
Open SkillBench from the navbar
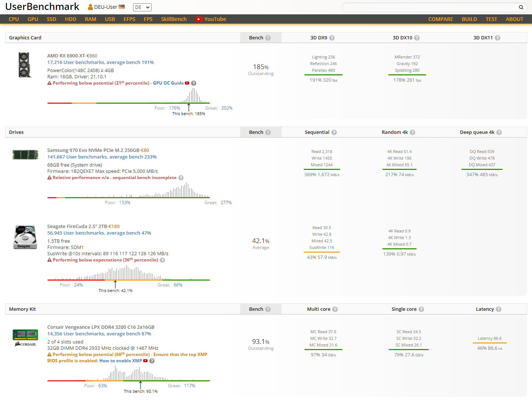click(x=174, y=19)
